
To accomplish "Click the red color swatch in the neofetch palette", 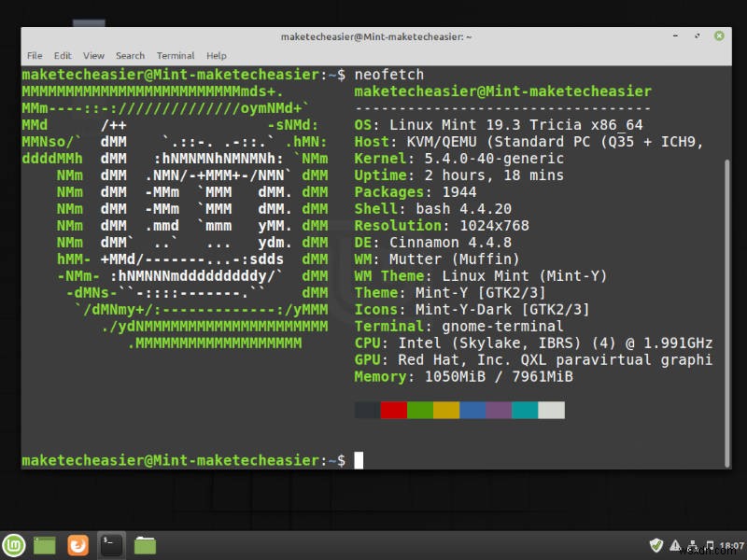I will click(392, 409).
